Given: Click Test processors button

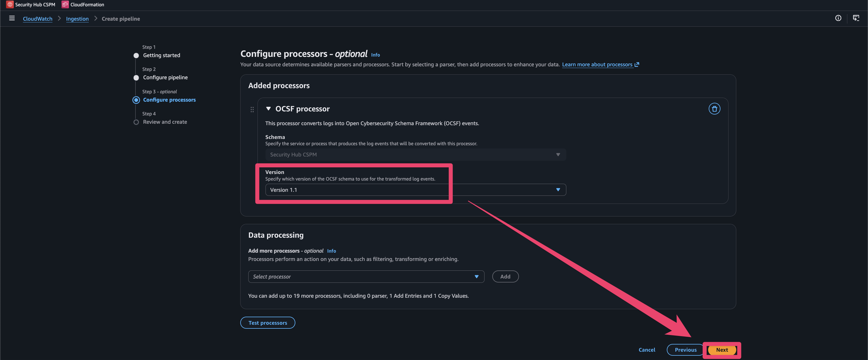Looking at the screenshot, I should coord(268,323).
